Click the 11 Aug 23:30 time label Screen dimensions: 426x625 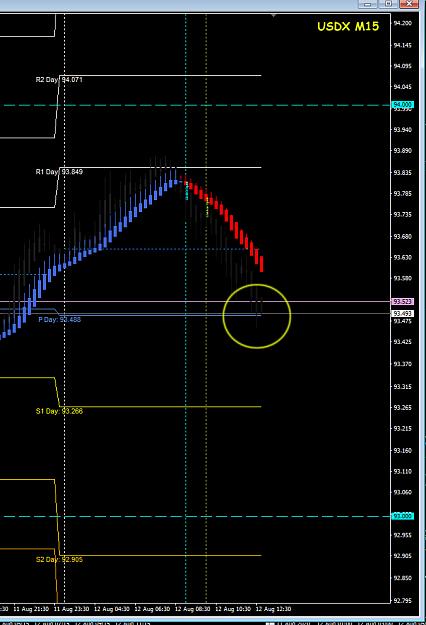[71, 609]
